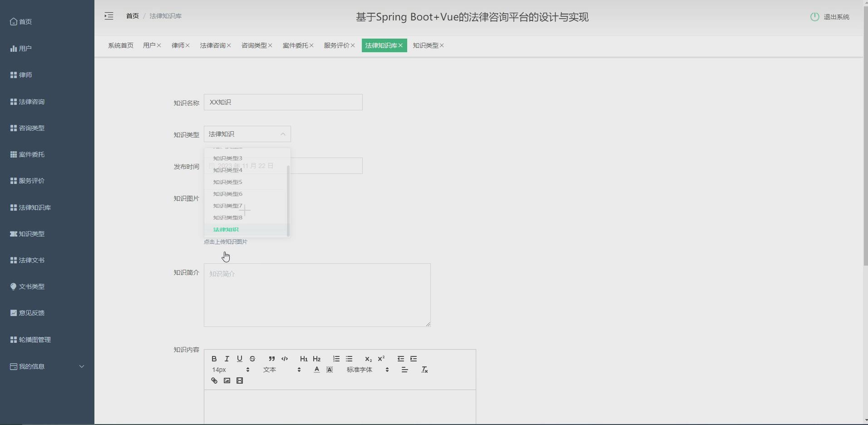Apply strikethrough formatting
Screen dimensions: 868x425
(252, 359)
